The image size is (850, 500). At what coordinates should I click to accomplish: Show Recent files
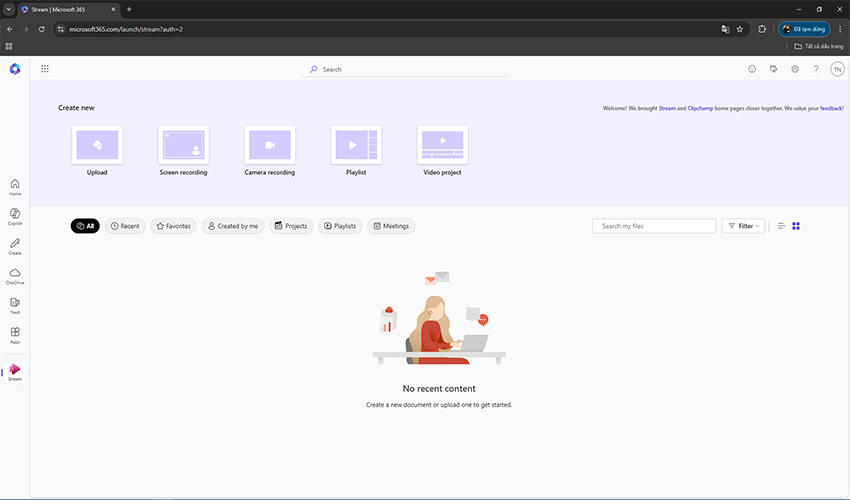tap(125, 226)
